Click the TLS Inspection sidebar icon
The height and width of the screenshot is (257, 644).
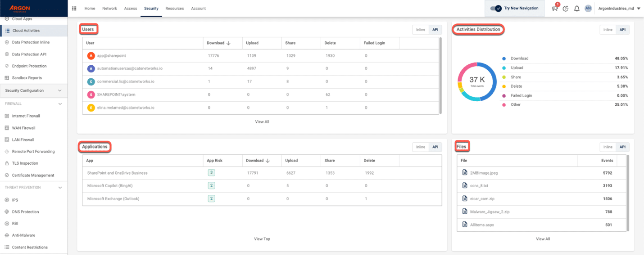pyautogui.click(x=7, y=163)
